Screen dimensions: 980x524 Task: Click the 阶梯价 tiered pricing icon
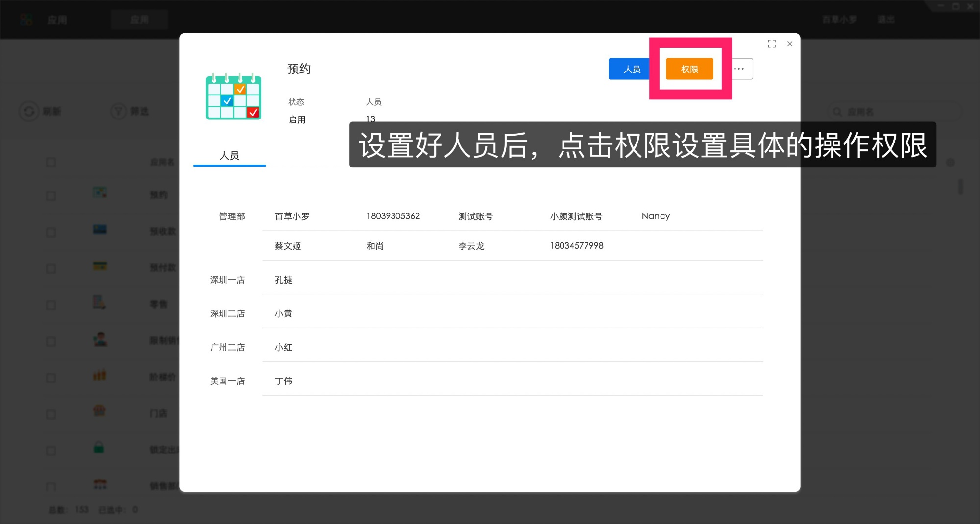tap(98, 375)
